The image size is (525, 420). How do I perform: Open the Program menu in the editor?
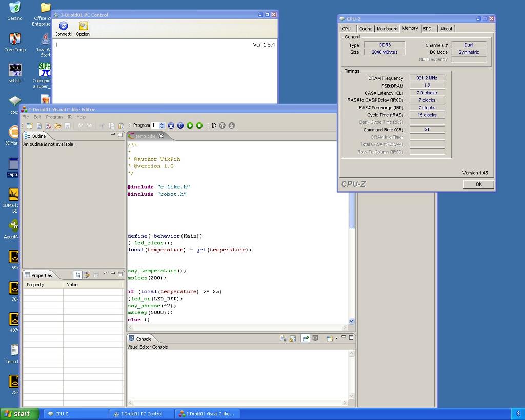tap(54, 117)
